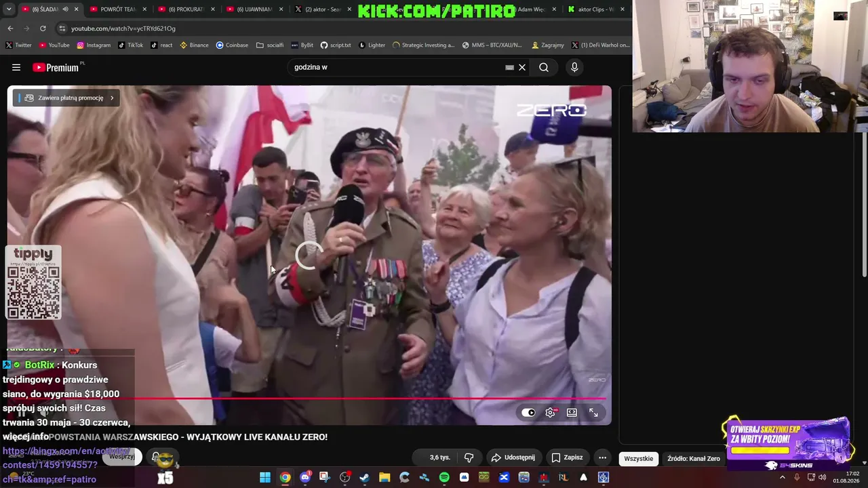This screenshot has height=488, width=868.
Task: Close the ŚLADAMI tab
Action: pyautogui.click(x=77, y=9)
